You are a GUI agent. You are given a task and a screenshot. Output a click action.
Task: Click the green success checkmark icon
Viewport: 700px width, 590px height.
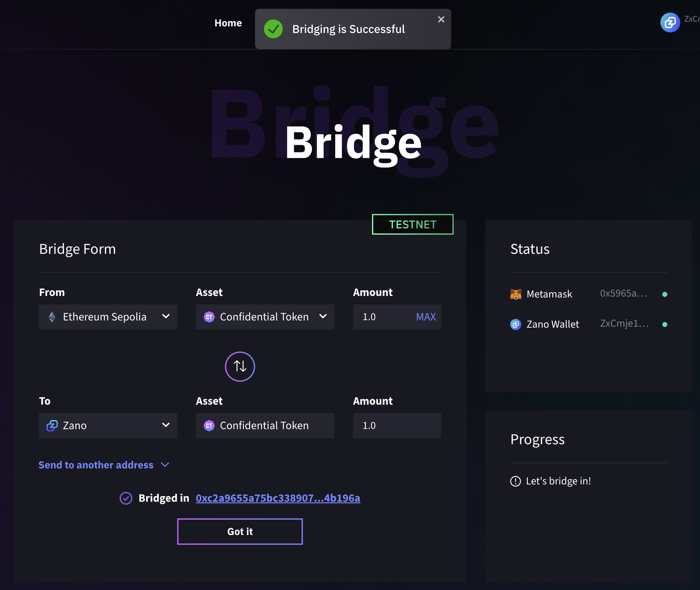(x=273, y=29)
